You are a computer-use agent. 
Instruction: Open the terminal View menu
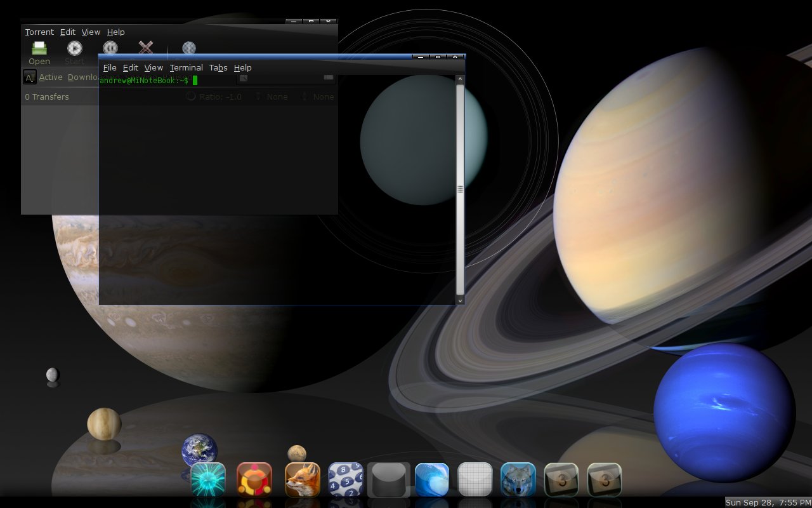click(154, 67)
